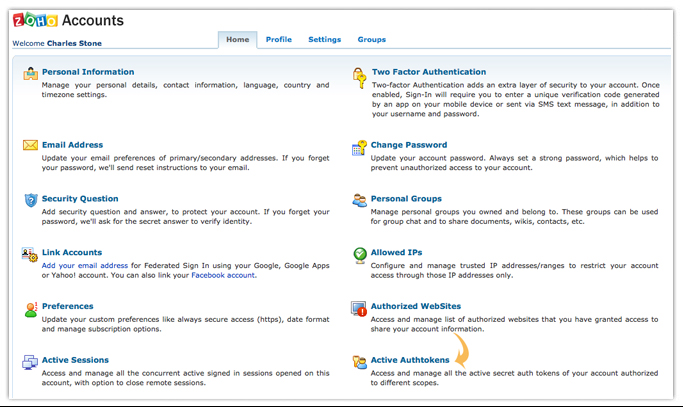This screenshot has width=683, height=407.
Task: Click the Link Accounts icon
Action: [30, 255]
